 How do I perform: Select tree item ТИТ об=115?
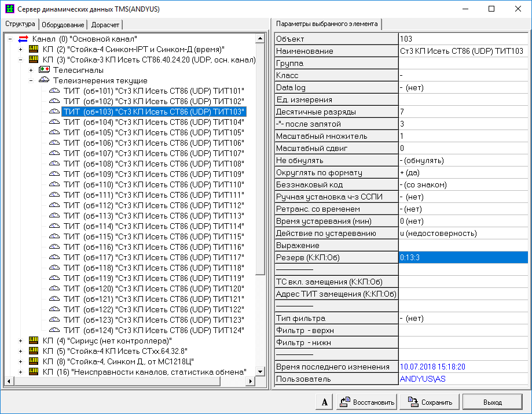(153, 236)
